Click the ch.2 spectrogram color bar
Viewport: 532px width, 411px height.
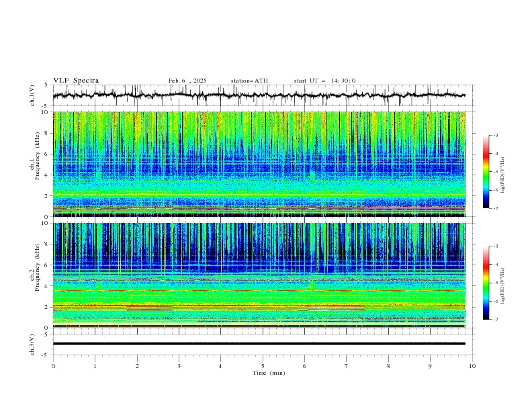tap(486, 283)
